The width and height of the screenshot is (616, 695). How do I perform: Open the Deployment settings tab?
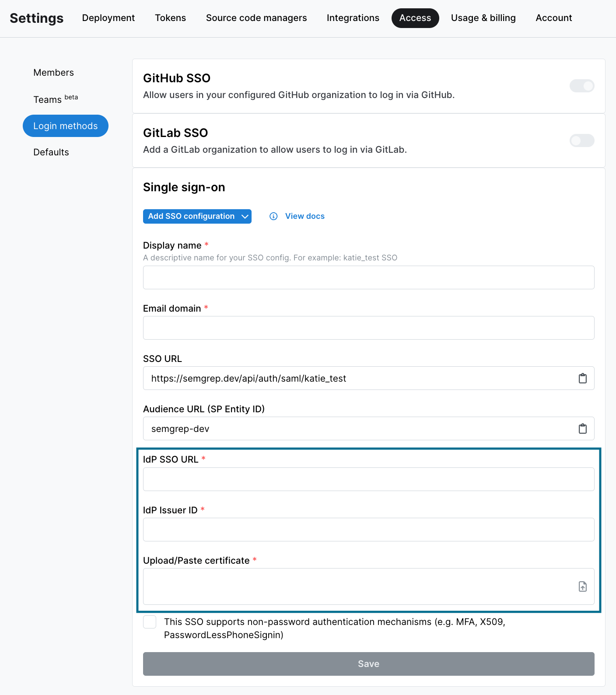click(108, 18)
